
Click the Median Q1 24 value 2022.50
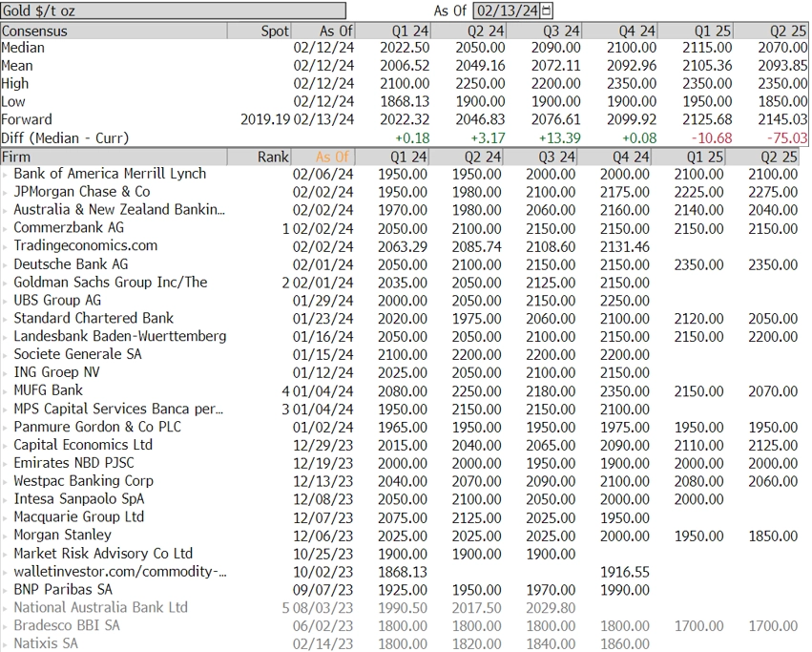[x=405, y=48]
